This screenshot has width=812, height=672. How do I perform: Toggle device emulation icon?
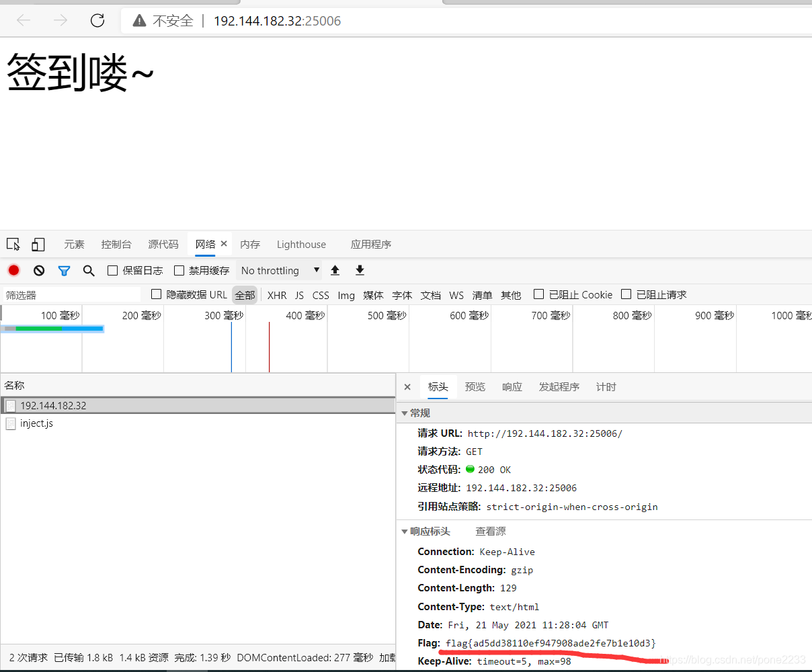tap(38, 245)
